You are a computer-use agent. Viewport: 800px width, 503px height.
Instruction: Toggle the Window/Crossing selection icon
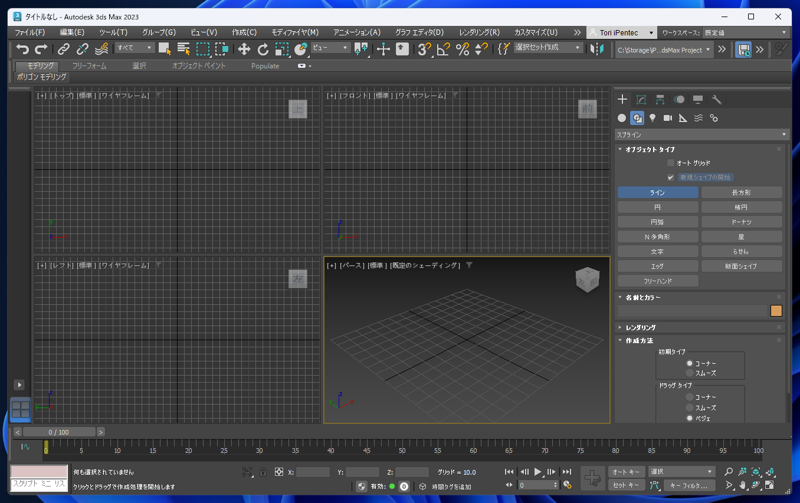(222, 49)
